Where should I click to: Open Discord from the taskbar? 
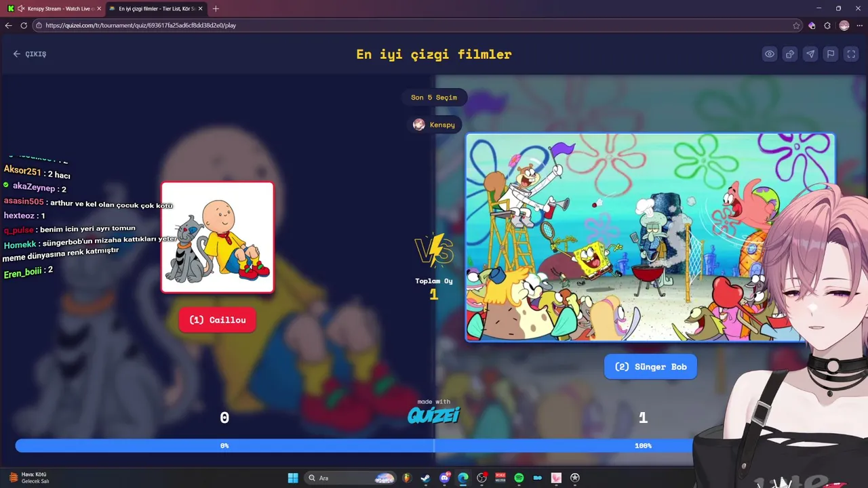click(444, 478)
